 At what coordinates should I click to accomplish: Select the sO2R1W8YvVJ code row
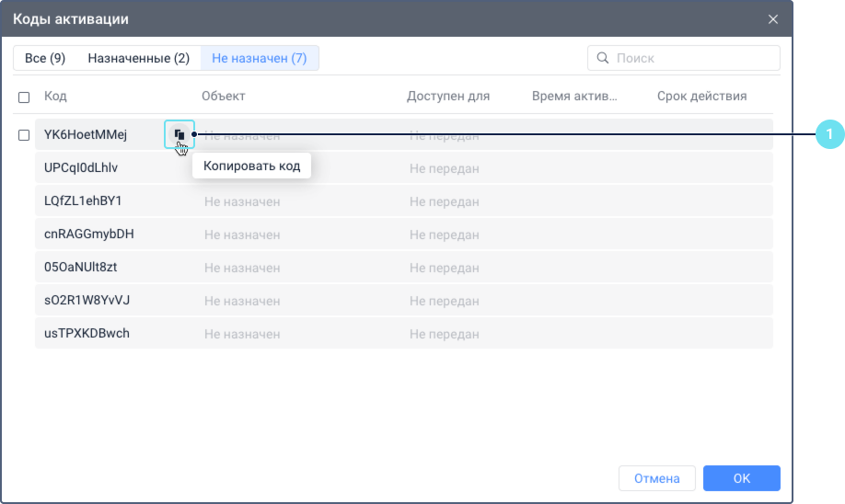pyautogui.click(x=404, y=300)
